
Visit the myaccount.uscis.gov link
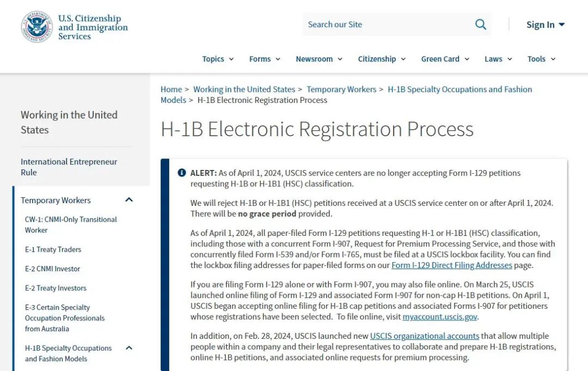439,317
